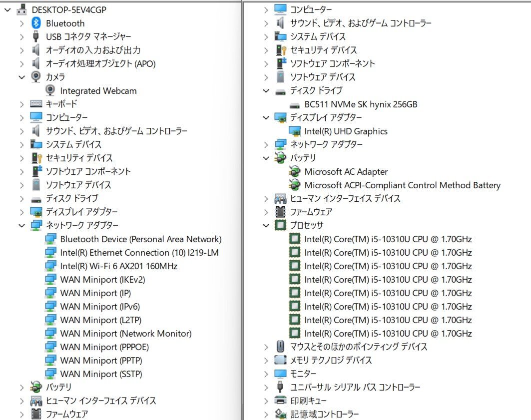Image resolution: width=531 pixels, height=420 pixels.
Task: Click the speaker icon beside オーディオの入力および出力
Action: coord(35,50)
